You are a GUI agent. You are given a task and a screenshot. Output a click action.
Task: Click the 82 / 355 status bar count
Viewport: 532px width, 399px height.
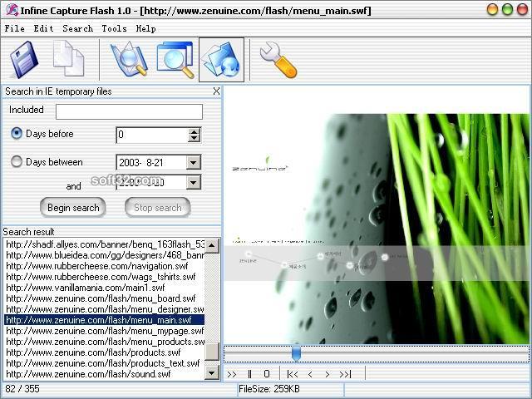point(22,389)
